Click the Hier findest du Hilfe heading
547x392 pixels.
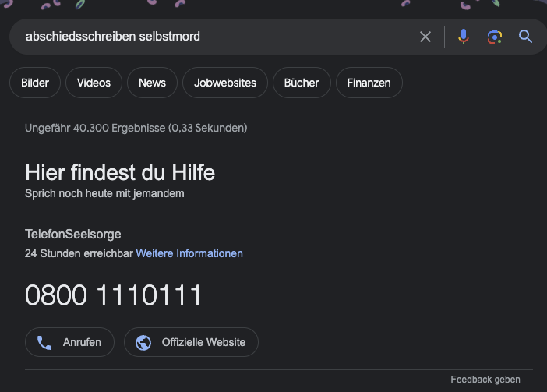(x=120, y=172)
